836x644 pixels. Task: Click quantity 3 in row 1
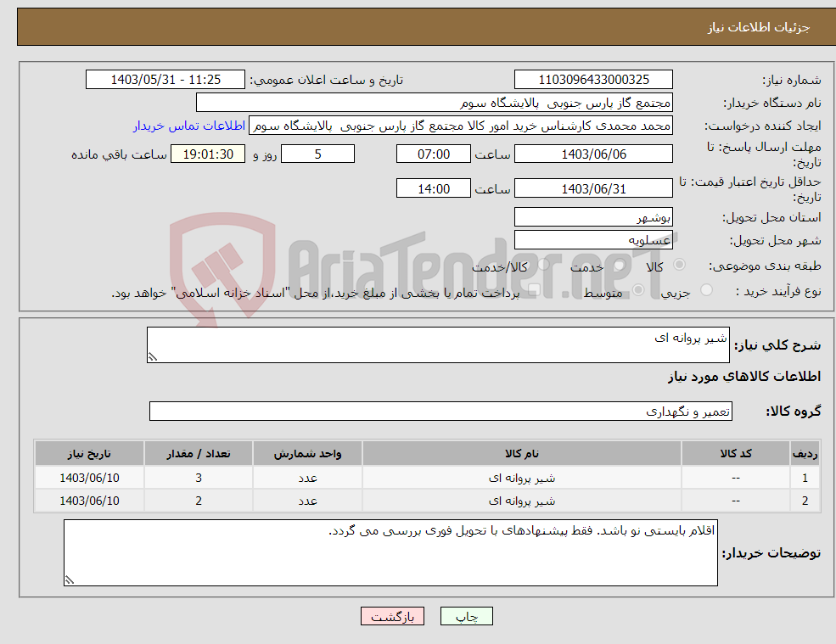coord(199,479)
